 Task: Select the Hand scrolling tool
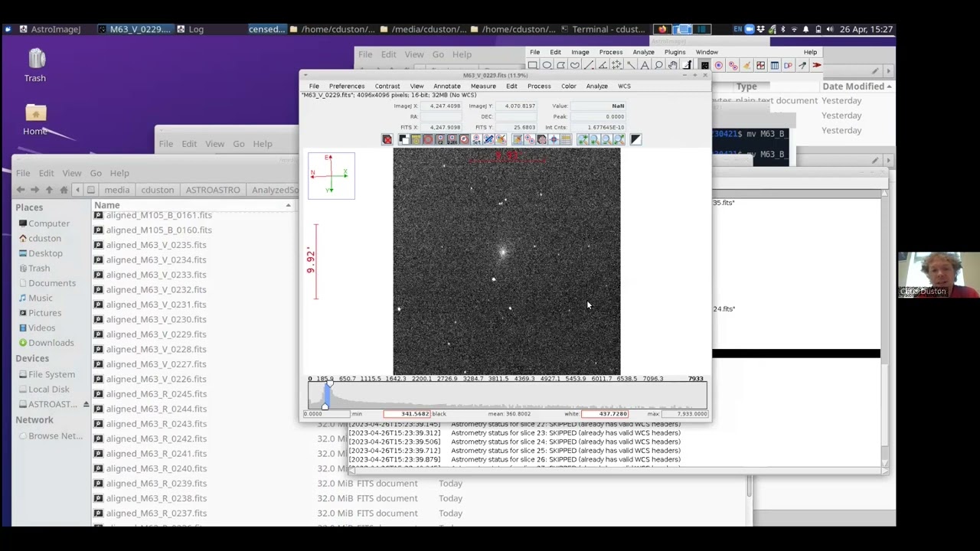tap(672, 65)
